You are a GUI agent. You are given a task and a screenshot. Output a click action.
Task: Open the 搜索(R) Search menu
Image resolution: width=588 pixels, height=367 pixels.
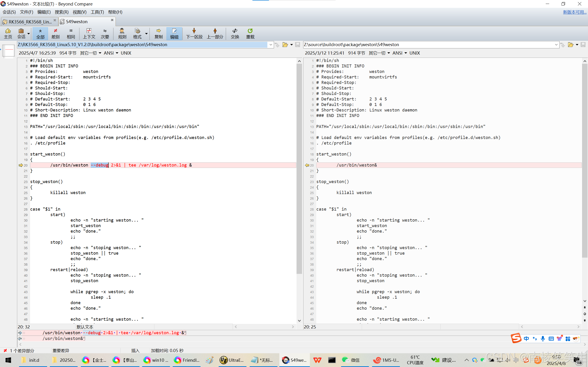(x=62, y=12)
